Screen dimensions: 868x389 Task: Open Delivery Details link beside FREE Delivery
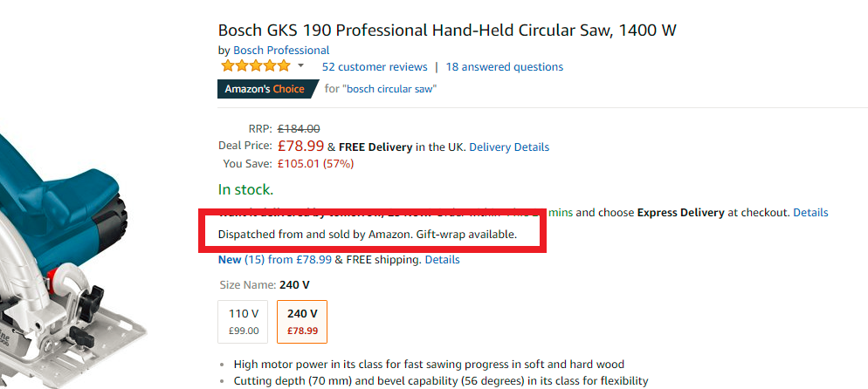pyautogui.click(x=509, y=147)
